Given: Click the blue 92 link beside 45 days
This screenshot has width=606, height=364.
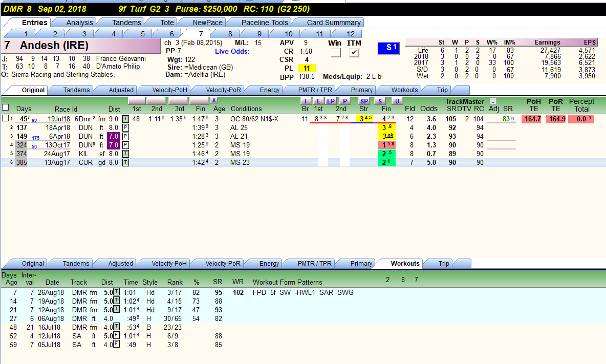Looking at the screenshot, I should click(x=34, y=120).
